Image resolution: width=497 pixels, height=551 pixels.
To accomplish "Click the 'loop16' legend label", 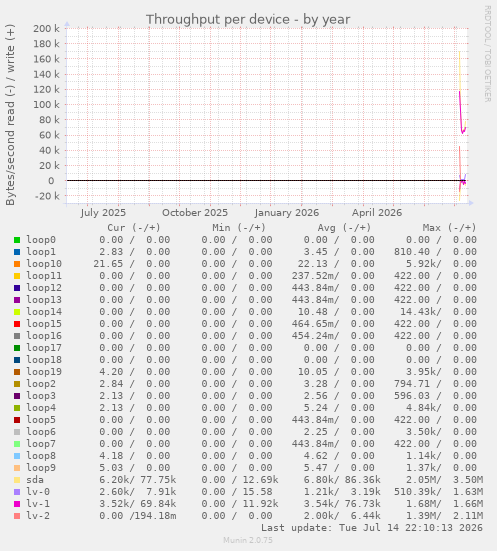I will [44, 336].
